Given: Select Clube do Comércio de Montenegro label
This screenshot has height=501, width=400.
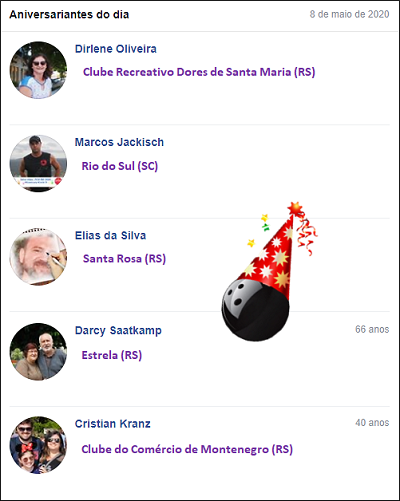Looking at the screenshot, I should 187,449.
